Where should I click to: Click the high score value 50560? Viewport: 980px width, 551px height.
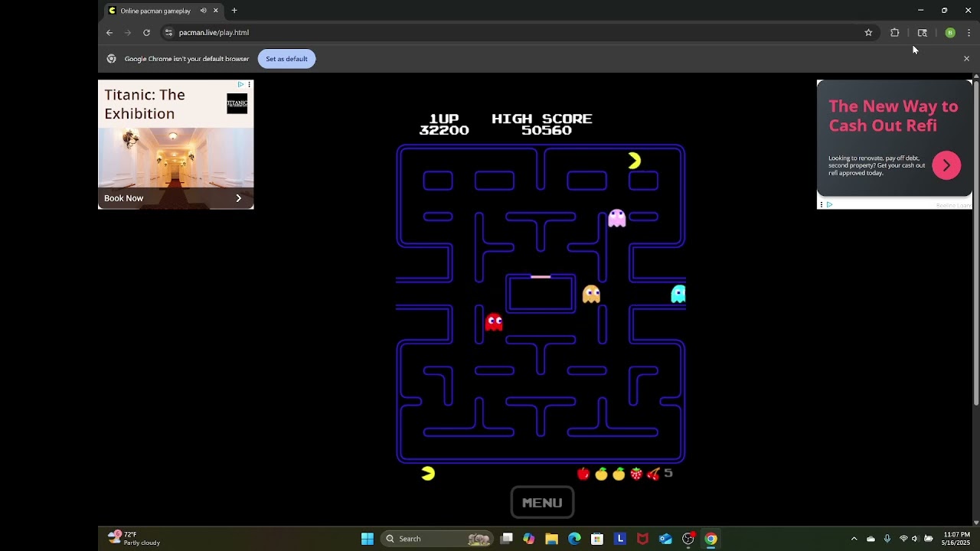tap(547, 130)
